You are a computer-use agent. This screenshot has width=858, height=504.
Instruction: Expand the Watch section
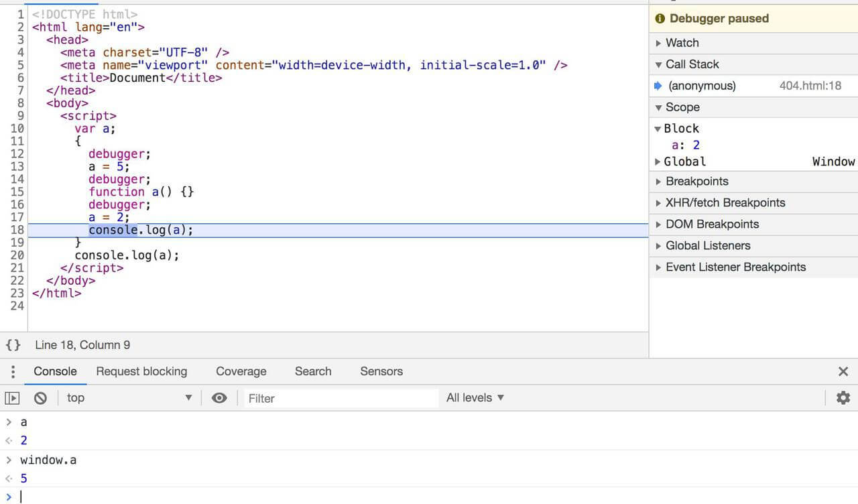point(682,43)
